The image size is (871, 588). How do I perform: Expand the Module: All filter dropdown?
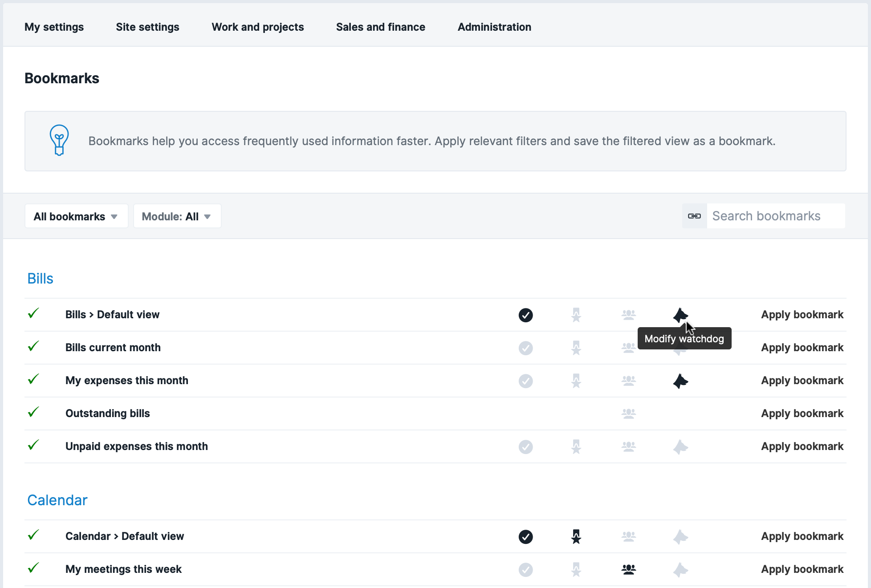(x=177, y=216)
